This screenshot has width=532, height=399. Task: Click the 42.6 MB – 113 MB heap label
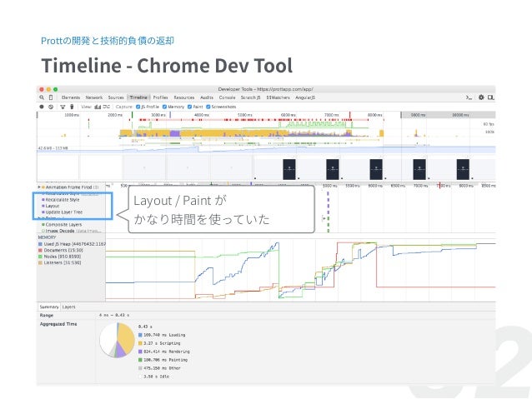pos(53,148)
